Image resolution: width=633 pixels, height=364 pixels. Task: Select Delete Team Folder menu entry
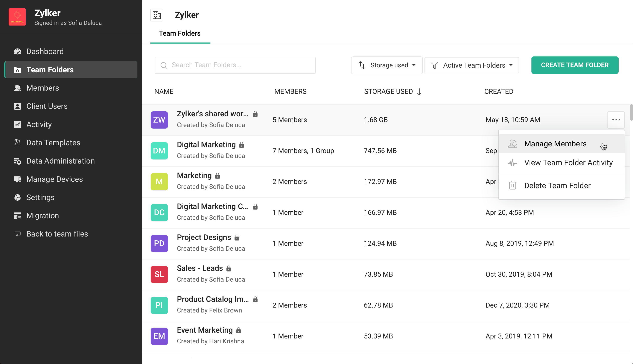[x=557, y=185]
